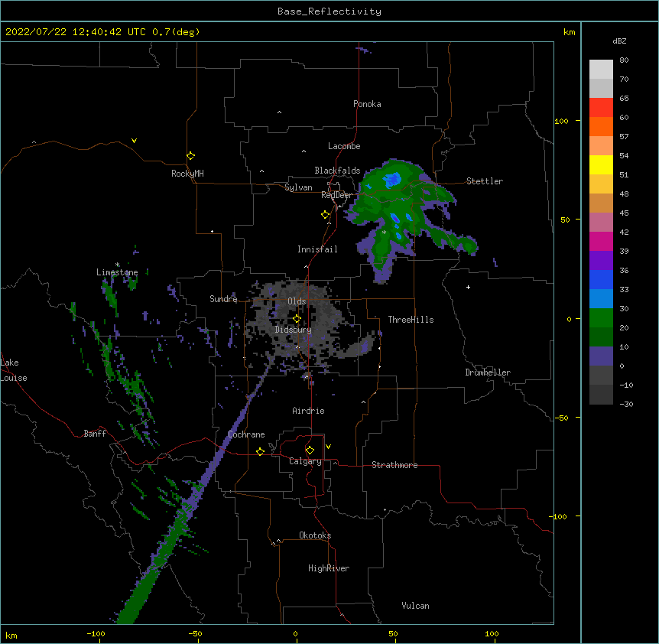Click the HighRiver label
Viewport: 659px width, 644px height.
click(329, 568)
